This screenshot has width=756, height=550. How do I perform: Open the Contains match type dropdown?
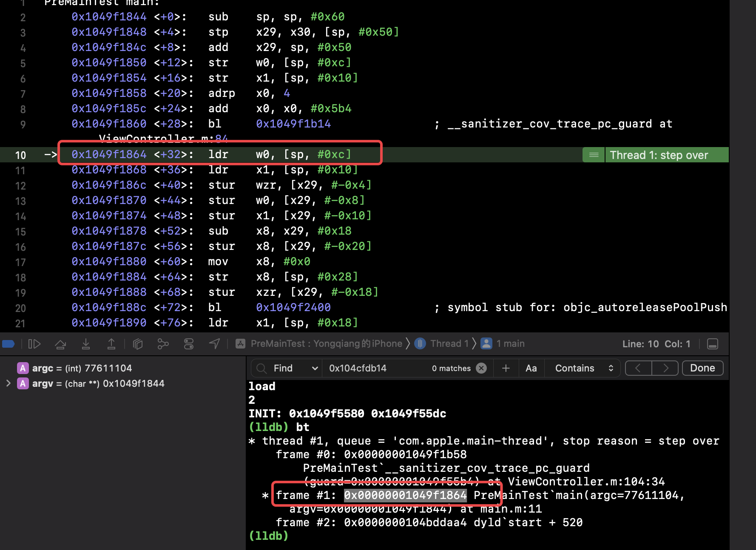[x=583, y=368]
